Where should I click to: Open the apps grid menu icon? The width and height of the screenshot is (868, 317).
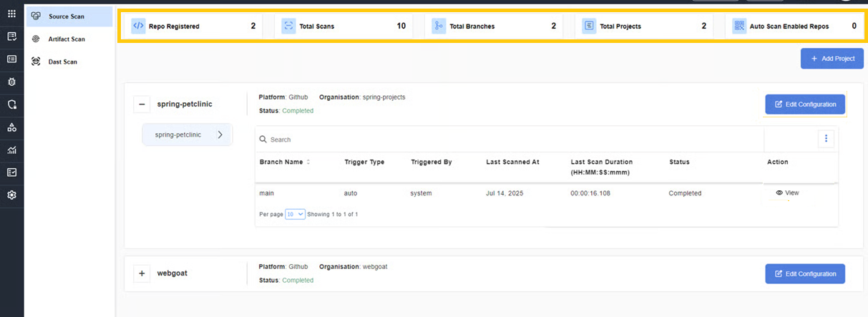(11, 14)
